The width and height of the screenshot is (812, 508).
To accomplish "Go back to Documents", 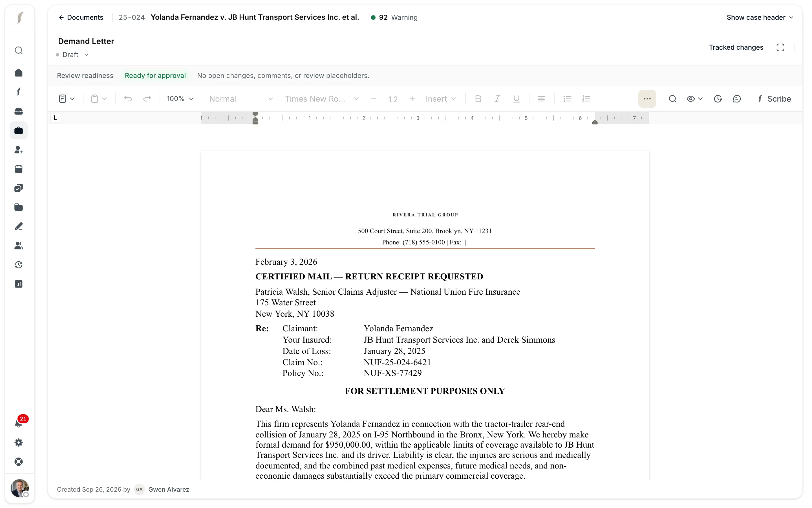I will coord(81,17).
